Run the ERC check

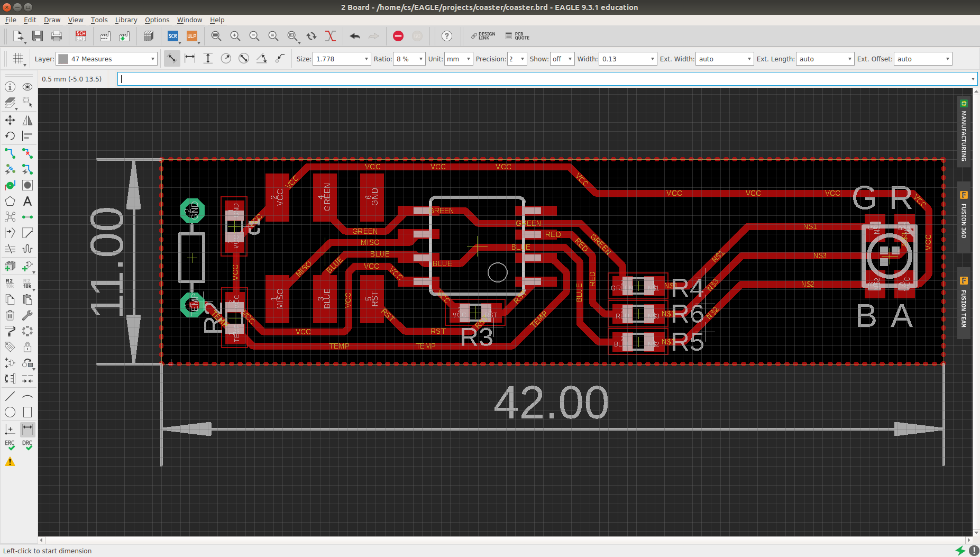[x=10, y=445]
